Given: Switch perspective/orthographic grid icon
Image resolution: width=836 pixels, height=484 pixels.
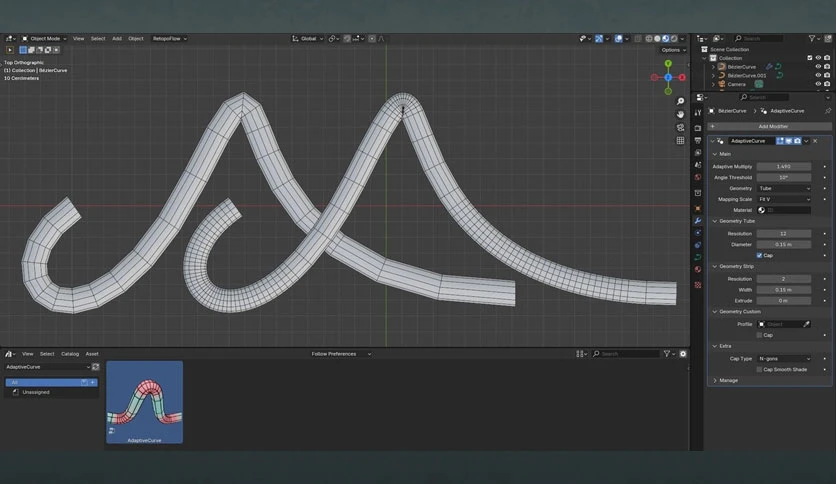Looking at the screenshot, I should pyautogui.click(x=680, y=141).
